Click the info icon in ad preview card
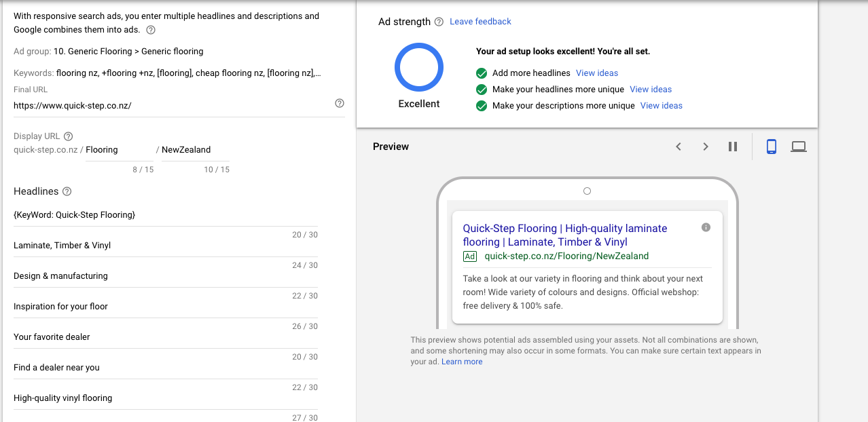This screenshot has height=422, width=868. (706, 227)
